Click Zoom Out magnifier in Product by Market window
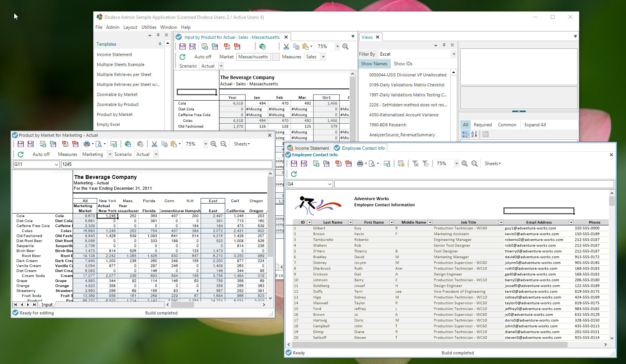The width and height of the screenshot is (626, 364). 224,144
